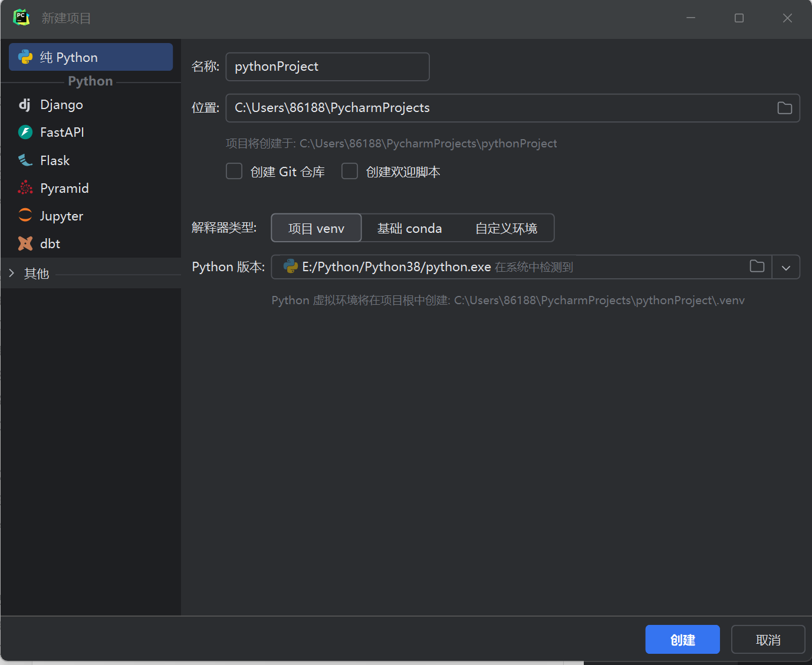Click the 位置: label
Viewport: 812px width, 665px height.
pos(205,108)
